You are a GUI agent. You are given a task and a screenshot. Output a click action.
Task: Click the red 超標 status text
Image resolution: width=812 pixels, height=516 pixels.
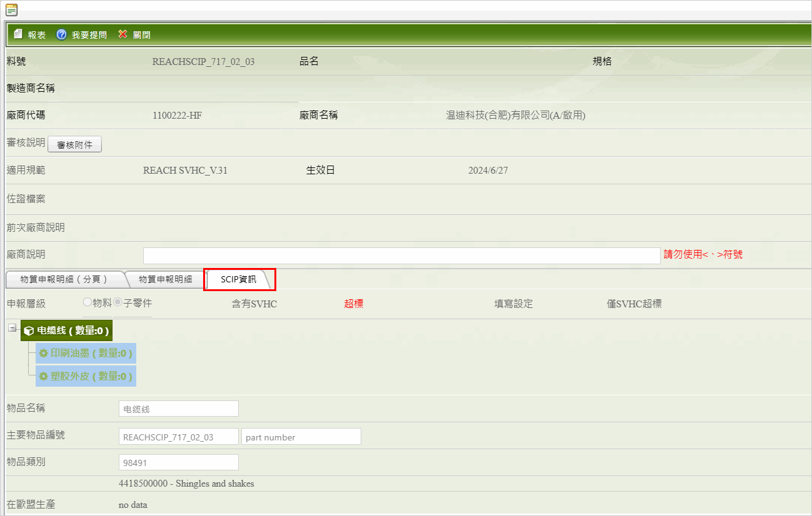click(354, 304)
